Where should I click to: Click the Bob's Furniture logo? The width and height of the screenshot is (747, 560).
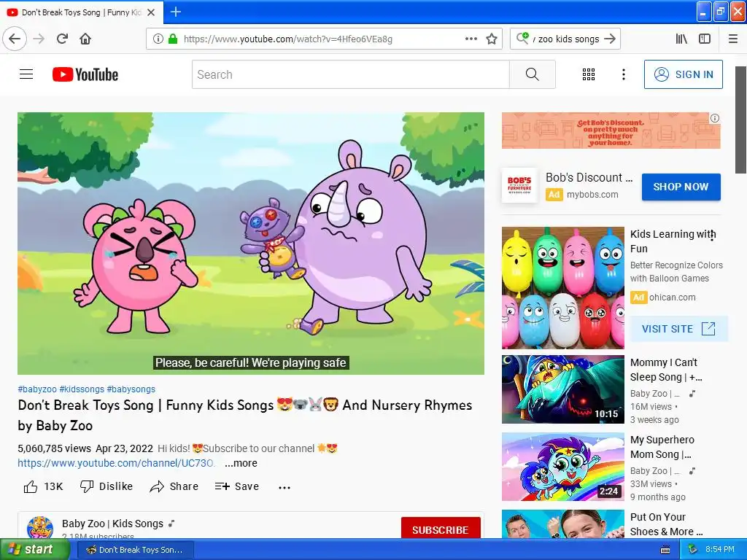[519, 186]
